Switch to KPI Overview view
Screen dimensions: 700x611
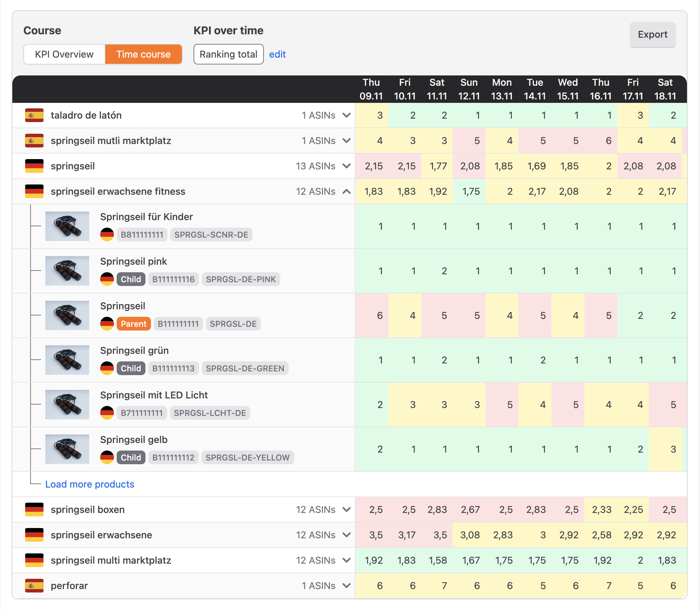point(64,54)
